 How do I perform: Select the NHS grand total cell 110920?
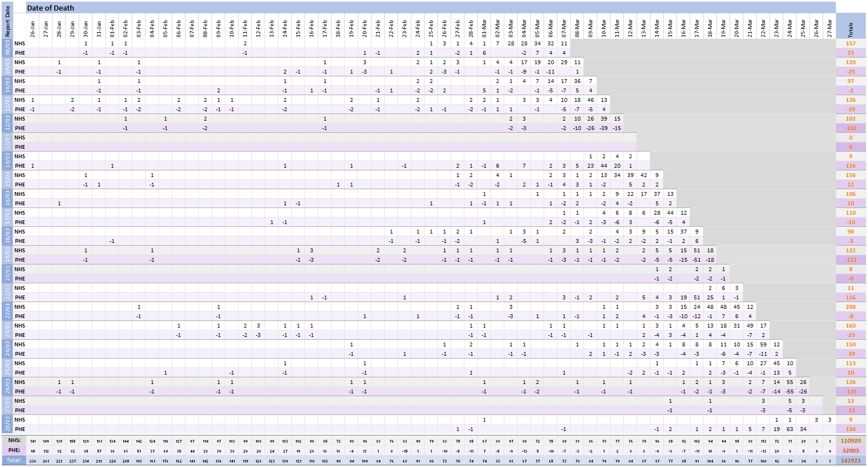point(851,441)
